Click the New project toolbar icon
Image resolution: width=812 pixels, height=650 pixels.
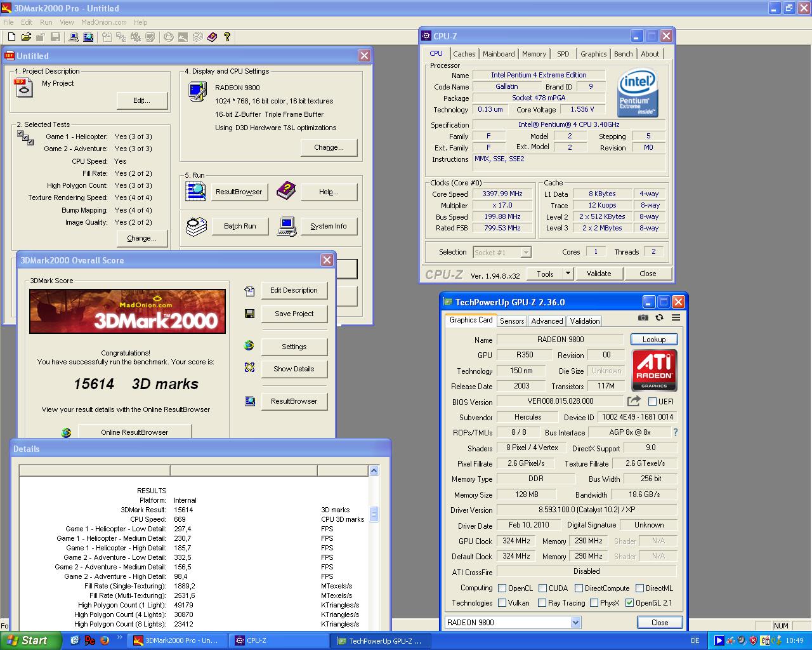coord(11,37)
